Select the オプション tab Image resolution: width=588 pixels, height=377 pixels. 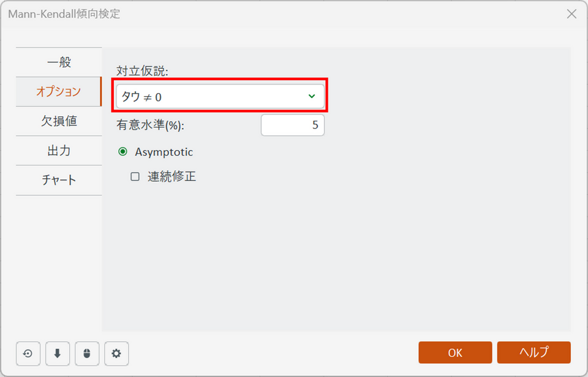[59, 91]
